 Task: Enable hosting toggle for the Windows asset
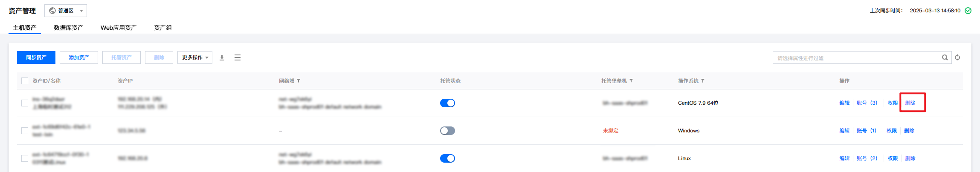coord(447,131)
